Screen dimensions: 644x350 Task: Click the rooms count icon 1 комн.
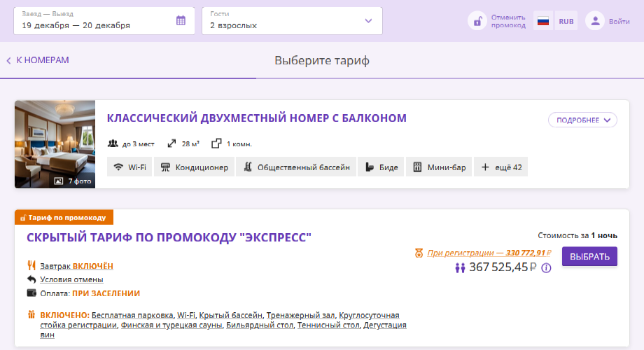pyautogui.click(x=216, y=143)
